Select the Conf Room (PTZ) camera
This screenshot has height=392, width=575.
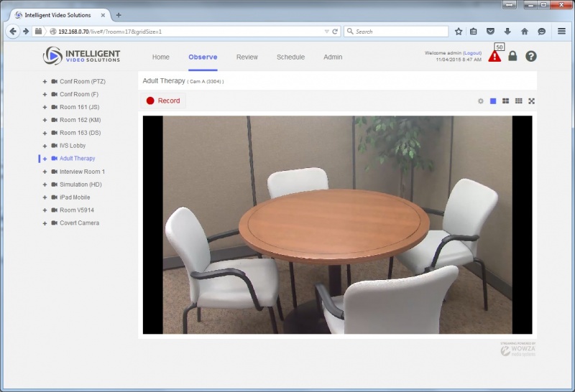(x=83, y=81)
